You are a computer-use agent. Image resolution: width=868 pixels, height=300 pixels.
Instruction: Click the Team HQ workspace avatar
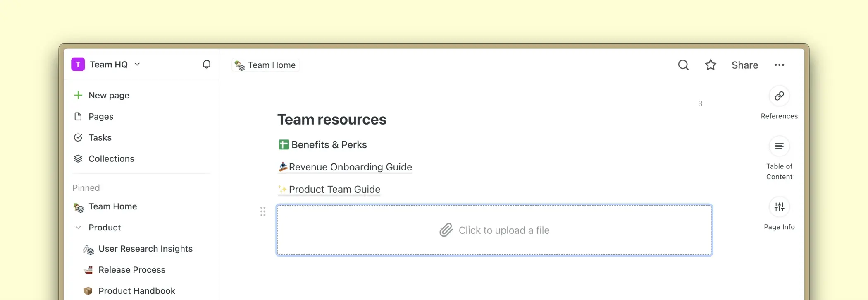[78, 65]
